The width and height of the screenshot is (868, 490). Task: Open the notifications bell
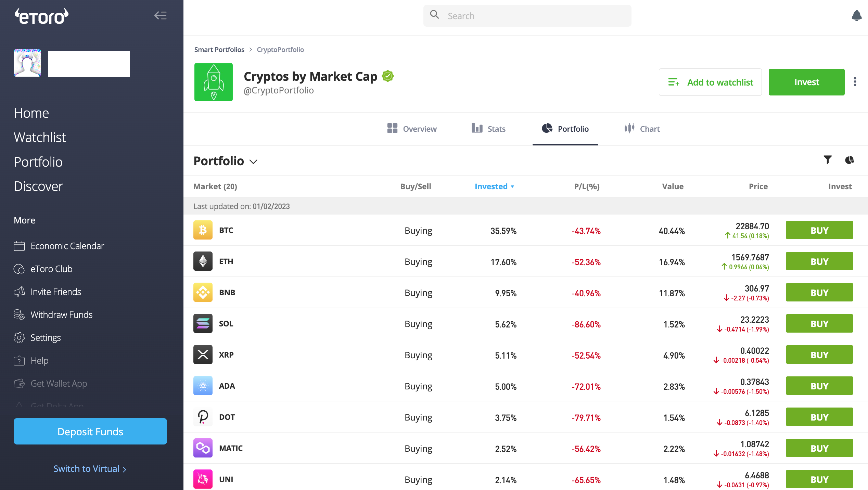point(856,16)
